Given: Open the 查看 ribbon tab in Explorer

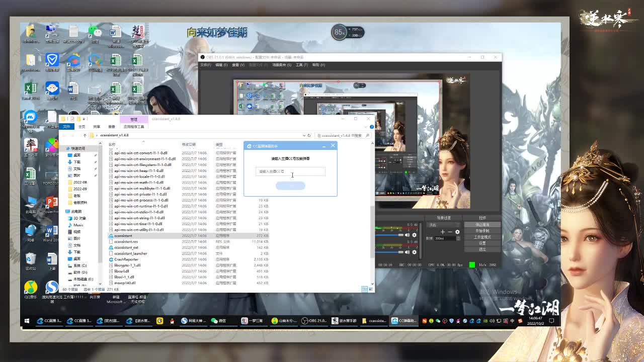Looking at the screenshot, I should pyautogui.click(x=112, y=127).
